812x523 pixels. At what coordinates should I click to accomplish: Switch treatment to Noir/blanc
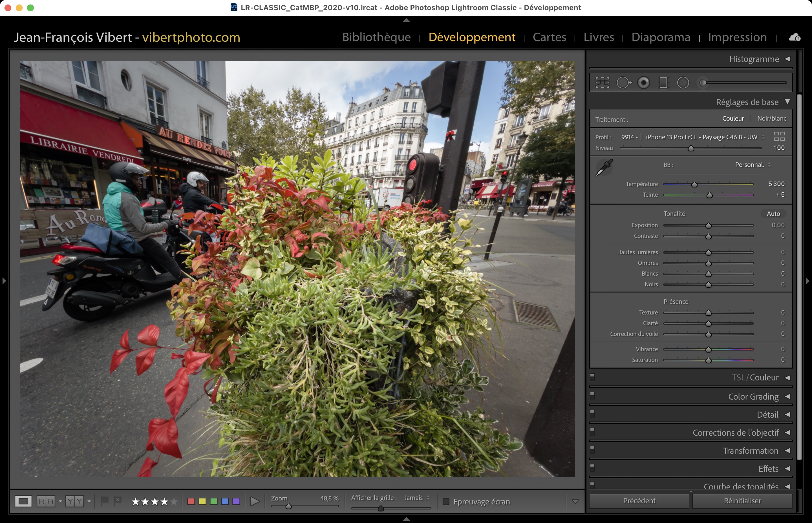(x=772, y=119)
